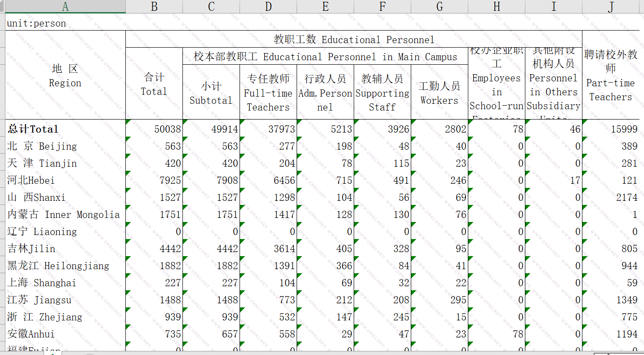Select the Full-time Teachers header cell

click(268, 93)
